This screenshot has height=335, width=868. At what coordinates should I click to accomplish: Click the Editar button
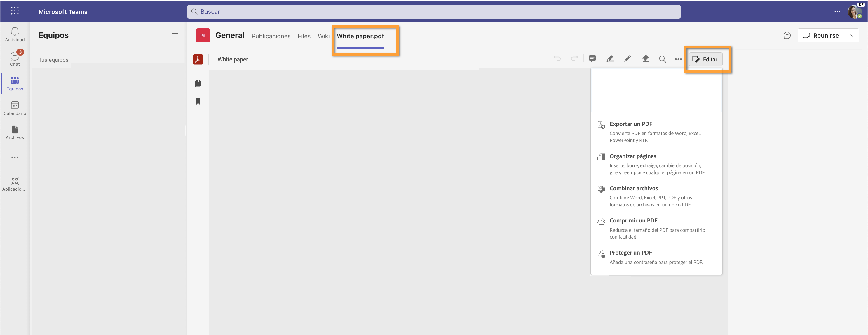(x=706, y=59)
